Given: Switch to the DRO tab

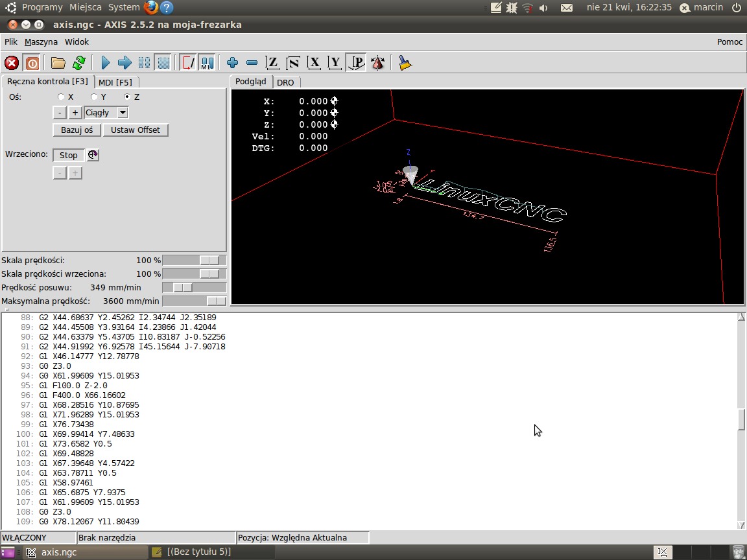Looking at the screenshot, I should point(285,82).
